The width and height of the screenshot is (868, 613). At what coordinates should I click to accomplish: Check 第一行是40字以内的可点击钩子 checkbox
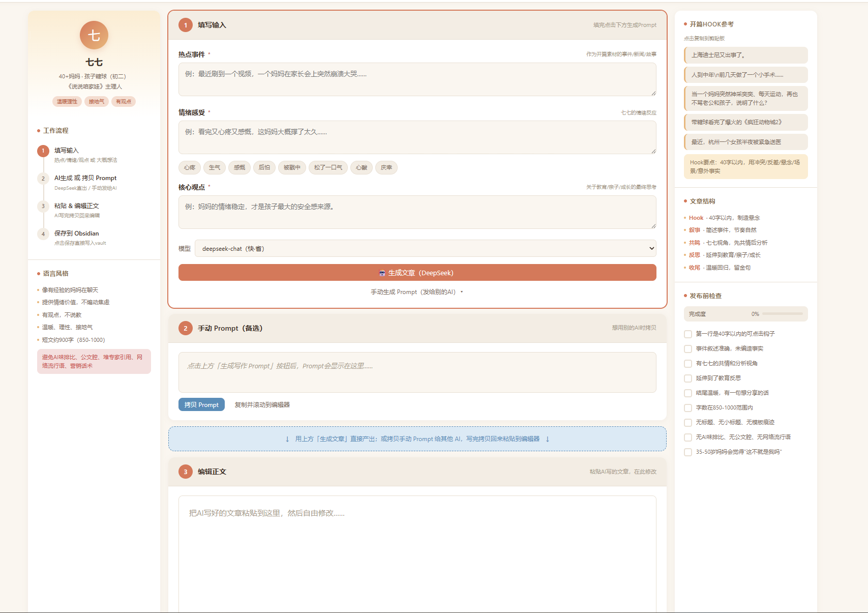pyautogui.click(x=688, y=334)
